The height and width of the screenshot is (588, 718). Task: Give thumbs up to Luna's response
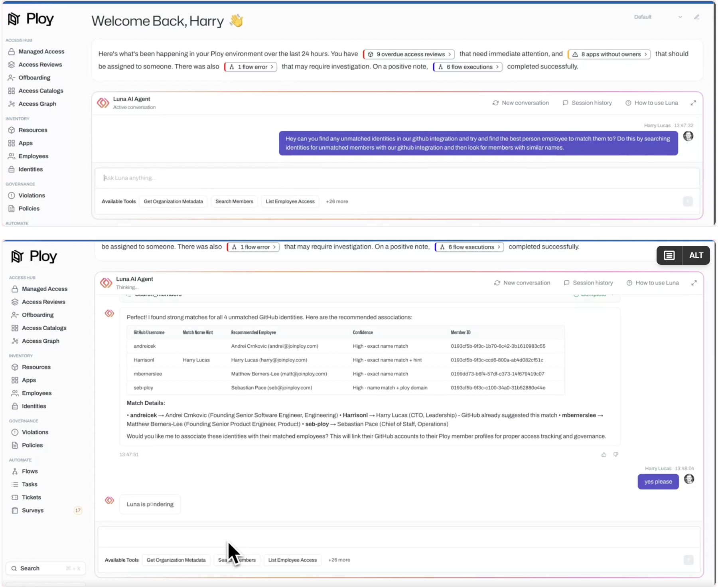point(604,455)
